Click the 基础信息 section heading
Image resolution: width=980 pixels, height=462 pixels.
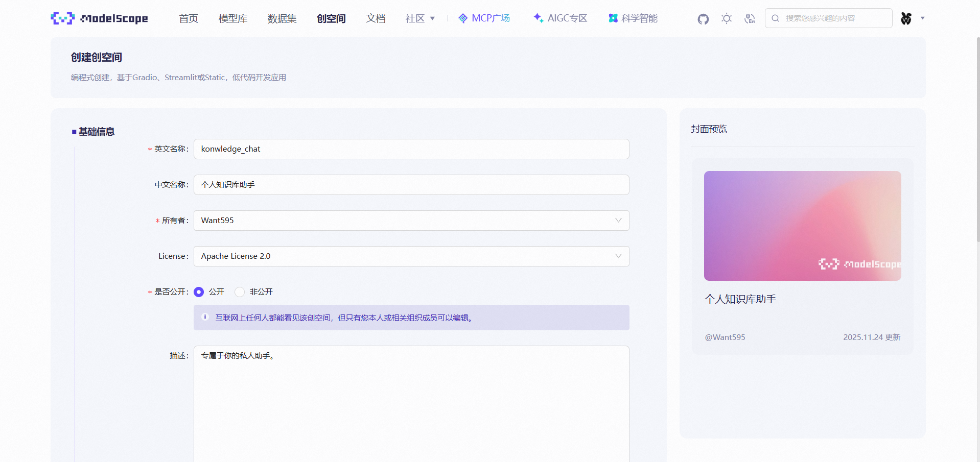pyautogui.click(x=97, y=132)
